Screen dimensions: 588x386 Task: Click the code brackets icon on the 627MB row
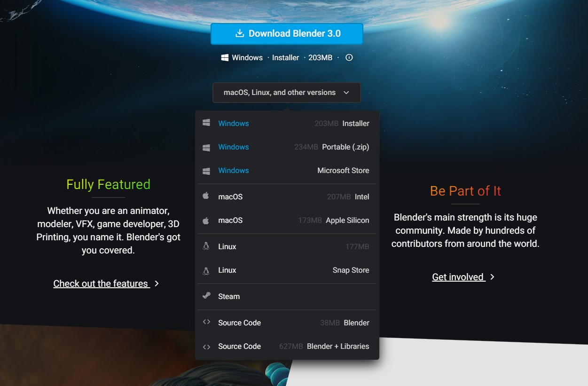coord(206,347)
